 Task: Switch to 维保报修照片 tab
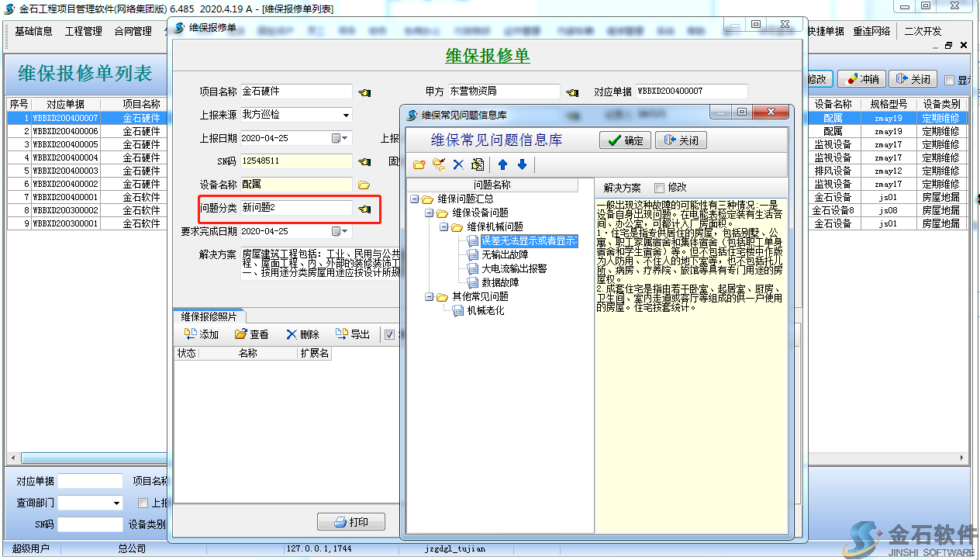tap(209, 316)
